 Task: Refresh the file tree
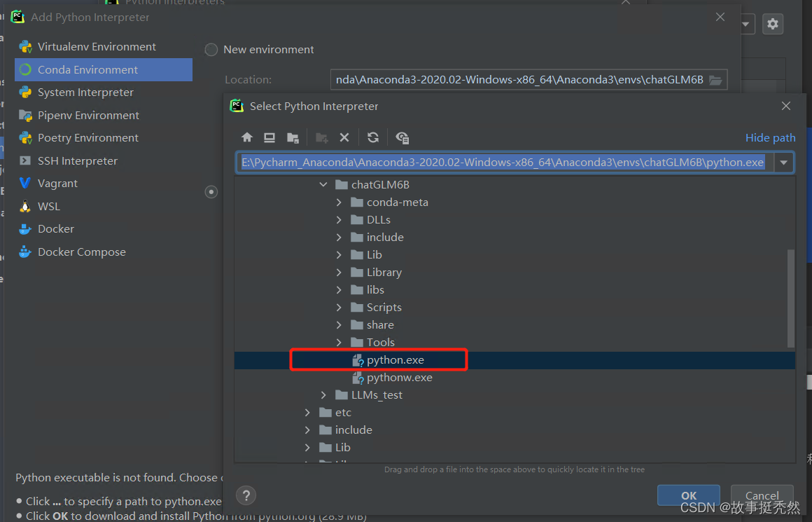pyautogui.click(x=373, y=137)
